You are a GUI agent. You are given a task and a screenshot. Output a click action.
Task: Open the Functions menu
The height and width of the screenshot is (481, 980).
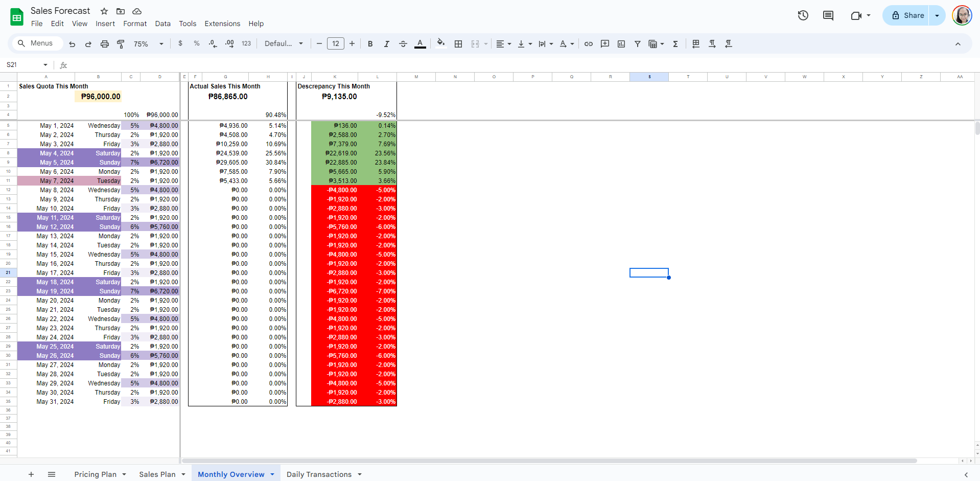[x=675, y=44]
